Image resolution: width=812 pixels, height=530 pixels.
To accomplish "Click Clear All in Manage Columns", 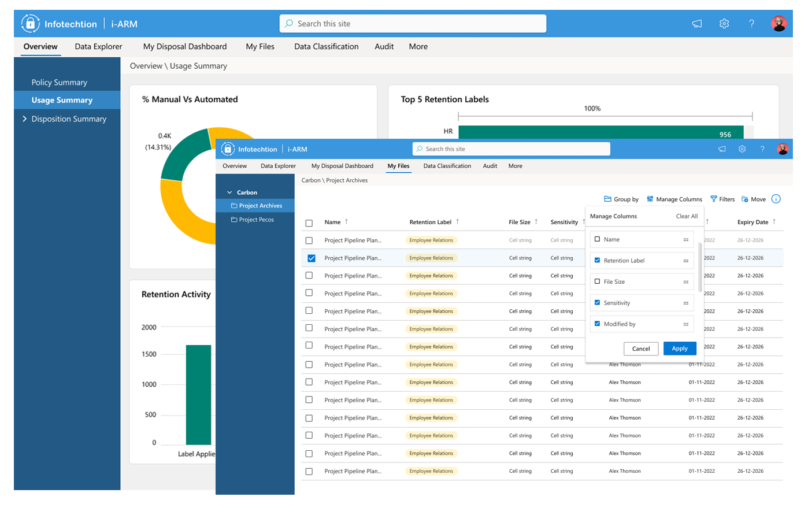I will pos(687,216).
